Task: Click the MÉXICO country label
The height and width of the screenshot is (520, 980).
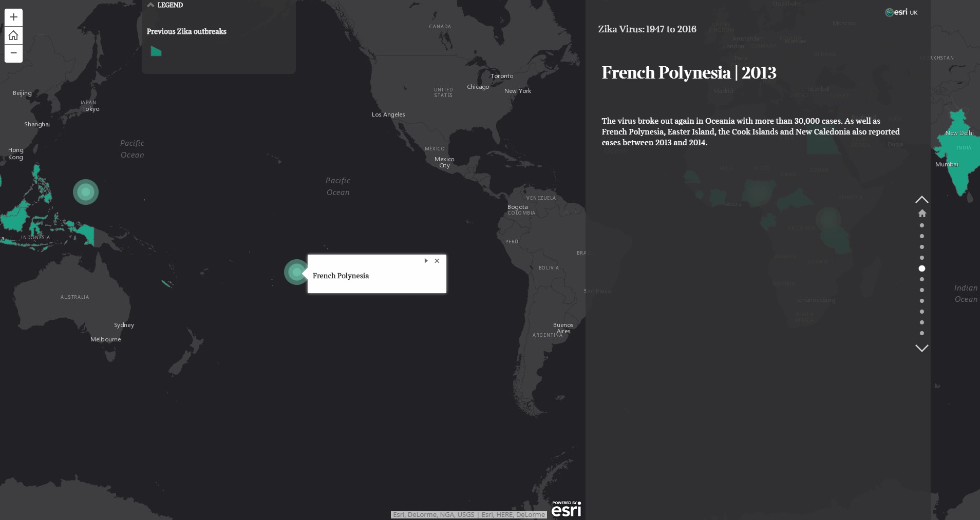Action: pos(435,149)
